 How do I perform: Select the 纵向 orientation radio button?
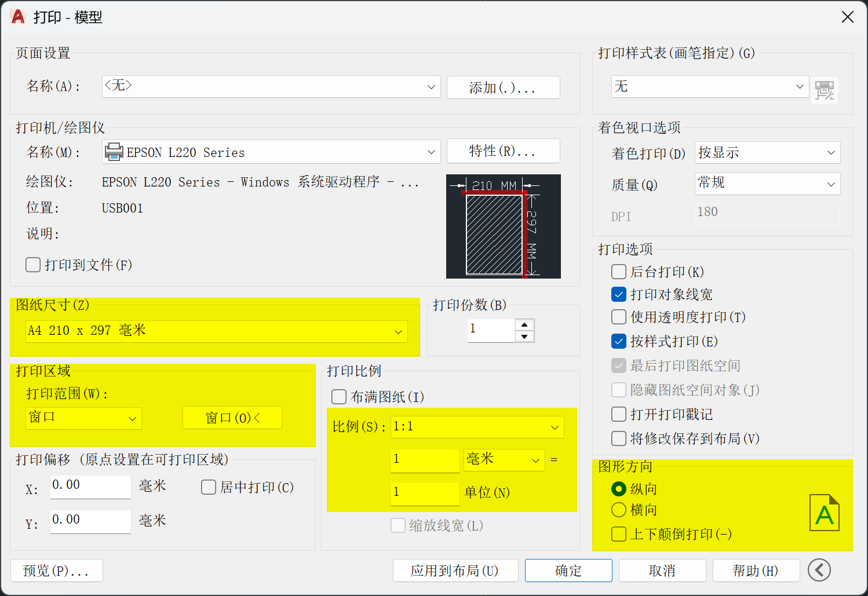tap(619, 489)
